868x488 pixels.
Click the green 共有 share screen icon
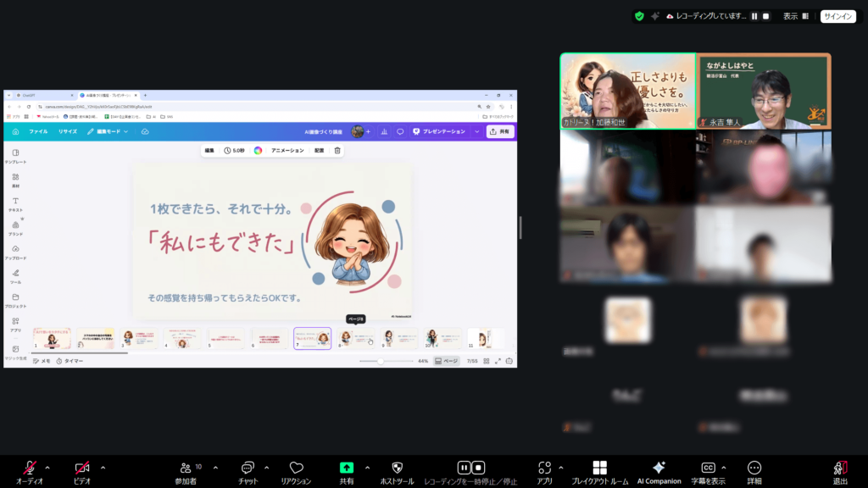(x=347, y=468)
